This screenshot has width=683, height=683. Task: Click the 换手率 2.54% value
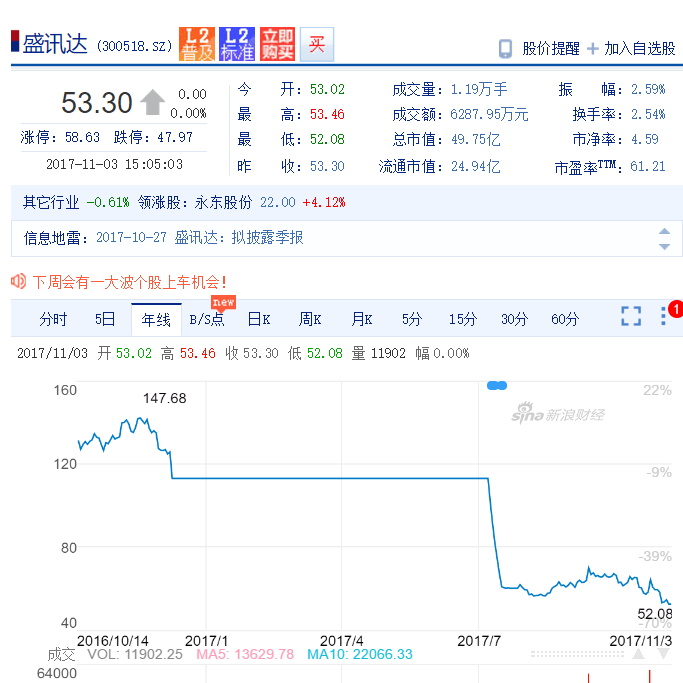coord(648,115)
